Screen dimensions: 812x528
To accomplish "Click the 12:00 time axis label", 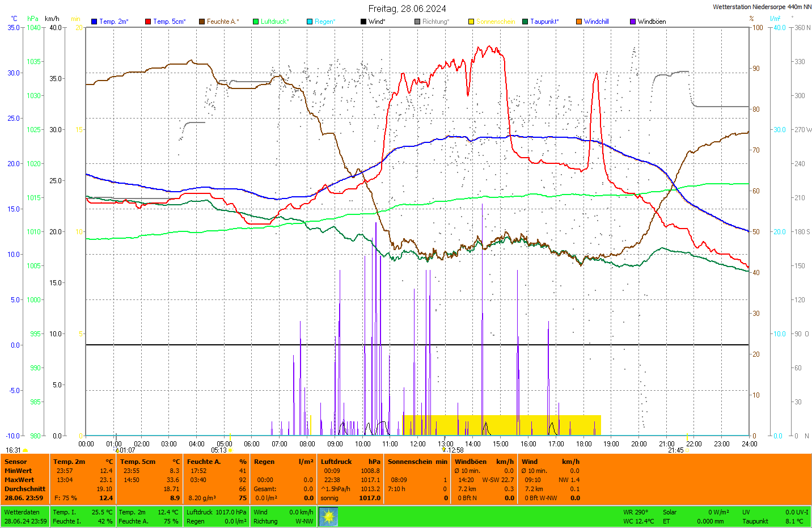I will (x=418, y=444).
